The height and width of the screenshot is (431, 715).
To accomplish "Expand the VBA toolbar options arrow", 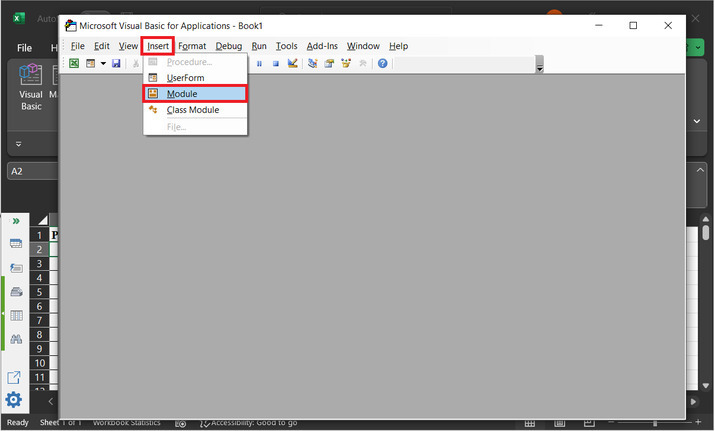I will 540,64.
